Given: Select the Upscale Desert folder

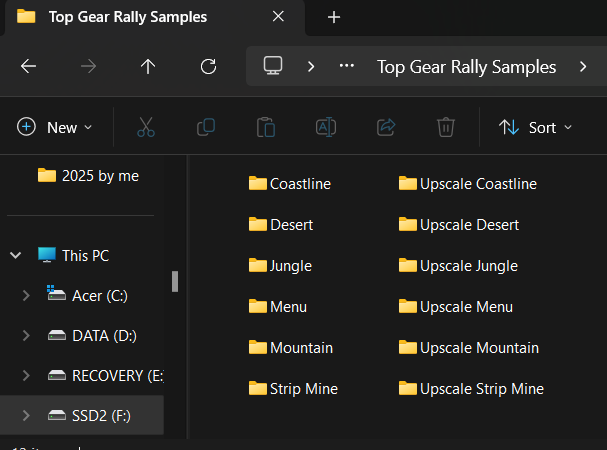Looking at the screenshot, I should tap(459, 225).
